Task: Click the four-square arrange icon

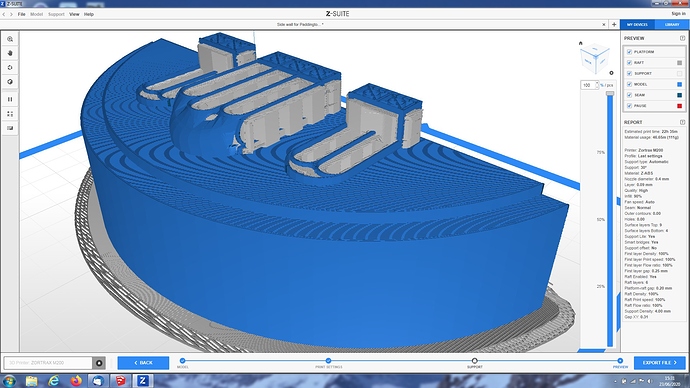Action: (10, 114)
